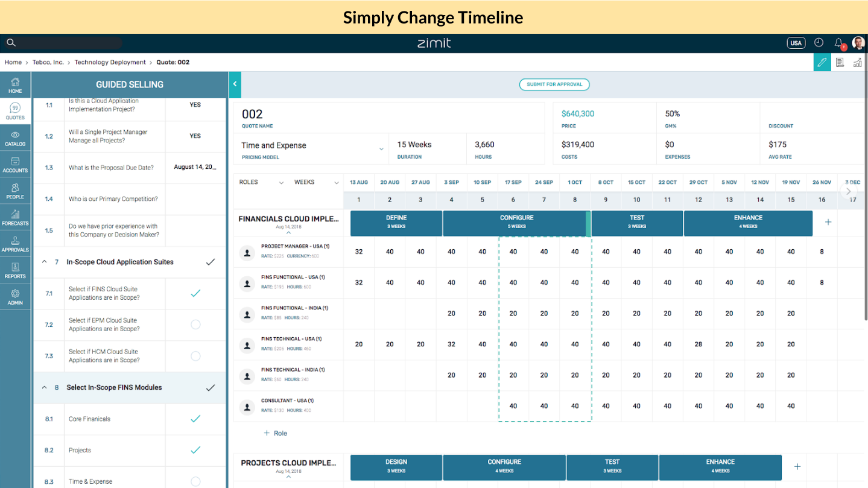Open the Tebco, Inc. breadcrumb
This screenshot has height=488, width=868.
click(x=48, y=62)
